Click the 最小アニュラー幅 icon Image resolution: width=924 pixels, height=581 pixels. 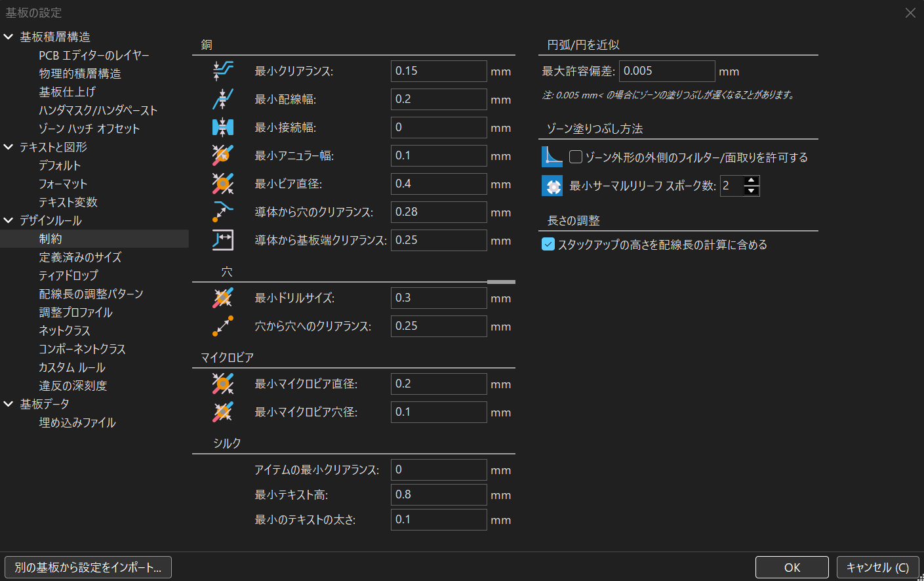tap(223, 155)
